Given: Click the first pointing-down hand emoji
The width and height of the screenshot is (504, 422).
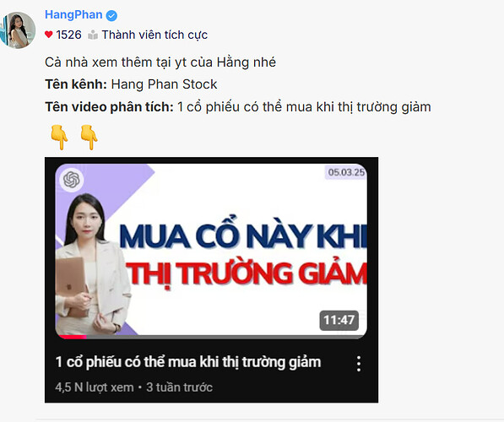Looking at the screenshot, I should [x=59, y=137].
